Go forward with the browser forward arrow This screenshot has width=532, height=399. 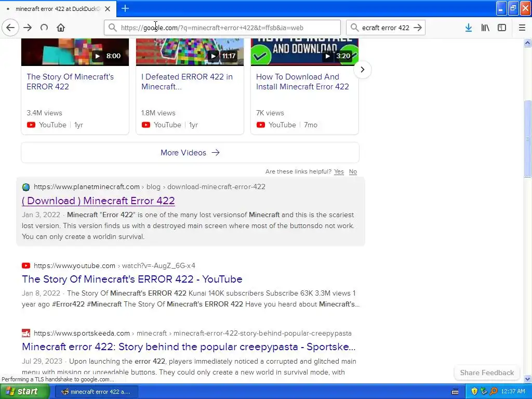click(x=28, y=28)
